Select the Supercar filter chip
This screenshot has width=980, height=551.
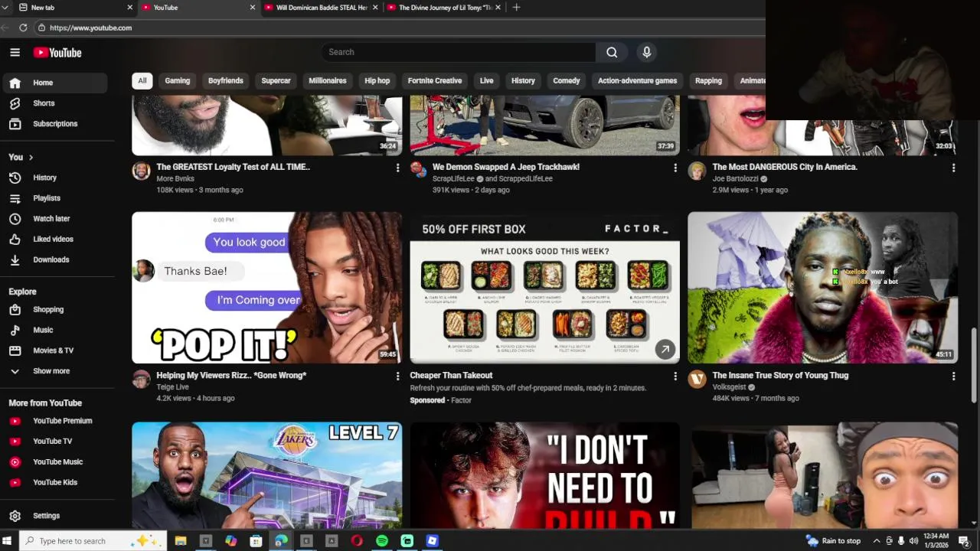(x=276, y=80)
